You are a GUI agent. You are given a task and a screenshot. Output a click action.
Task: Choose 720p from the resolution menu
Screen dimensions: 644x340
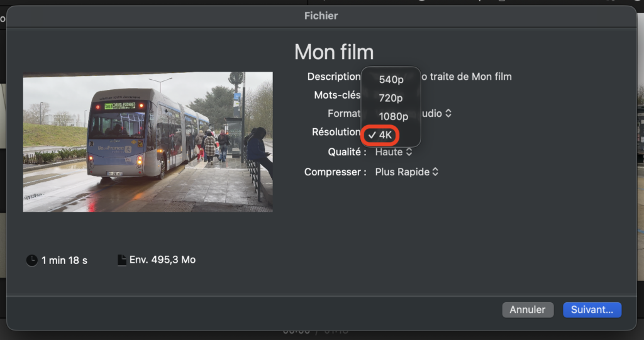[391, 98]
